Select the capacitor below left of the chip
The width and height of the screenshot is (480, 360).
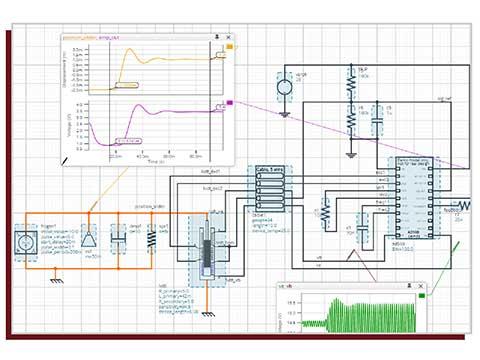[362, 228]
